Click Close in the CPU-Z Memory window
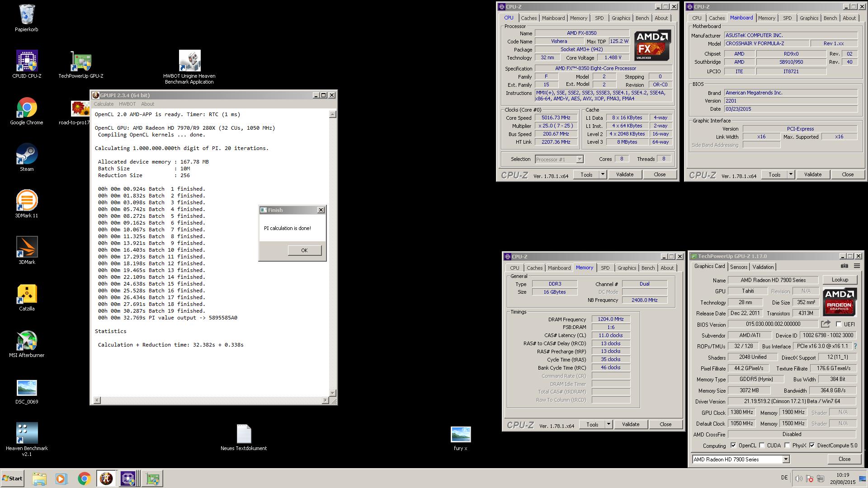Viewport: 868px width, 488px height. (665, 424)
